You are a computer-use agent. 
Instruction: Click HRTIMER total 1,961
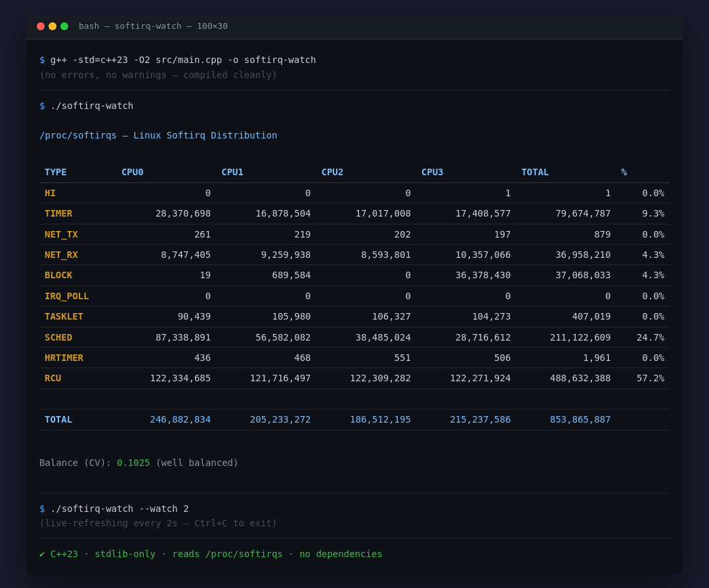596,358
